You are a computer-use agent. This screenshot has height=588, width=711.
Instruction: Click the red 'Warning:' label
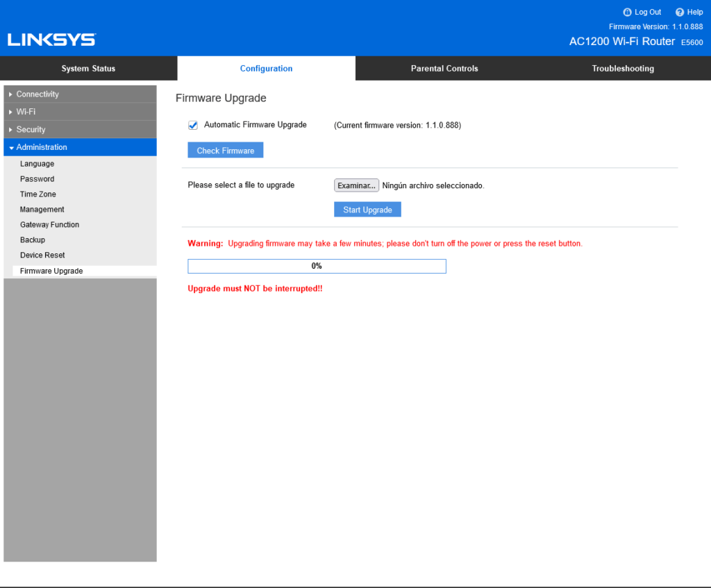pos(206,244)
